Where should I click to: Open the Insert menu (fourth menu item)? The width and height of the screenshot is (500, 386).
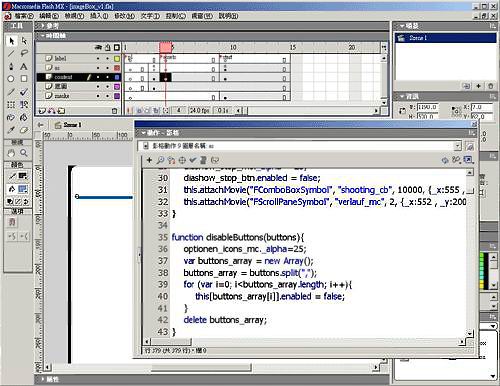point(99,16)
